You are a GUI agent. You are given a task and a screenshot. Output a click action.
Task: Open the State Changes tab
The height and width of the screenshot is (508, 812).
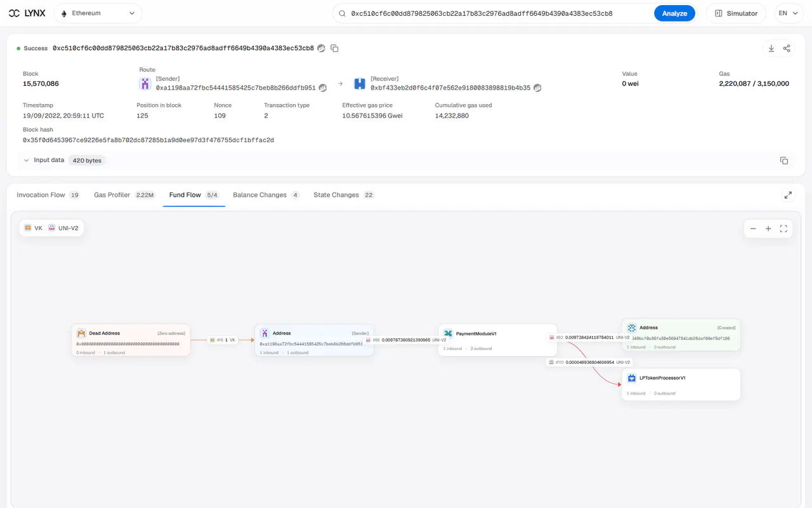coord(344,195)
